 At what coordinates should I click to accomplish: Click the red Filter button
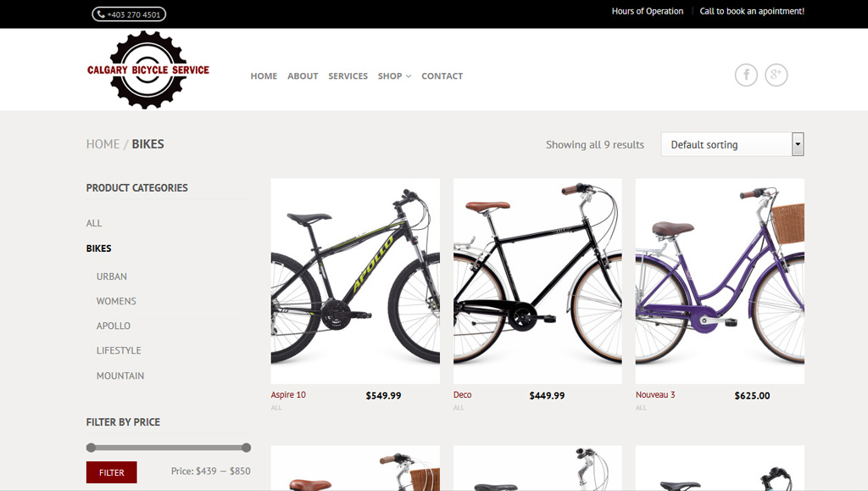pyautogui.click(x=111, y=472)
